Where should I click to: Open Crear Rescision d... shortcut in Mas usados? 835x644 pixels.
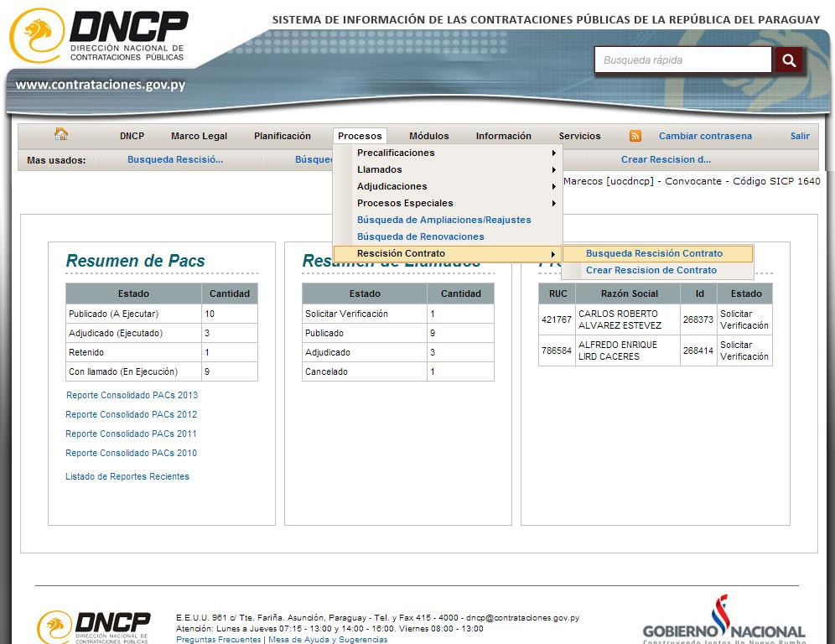(666, 159)
